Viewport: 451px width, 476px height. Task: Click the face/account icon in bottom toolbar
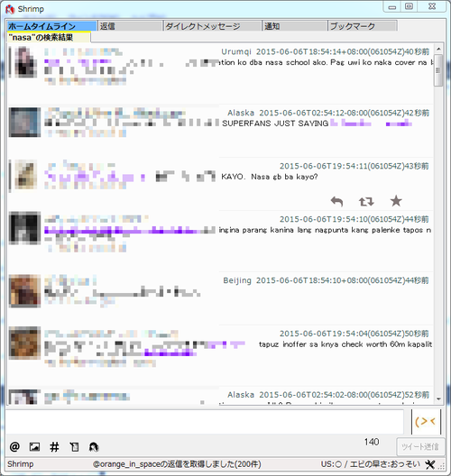(94, 447)
